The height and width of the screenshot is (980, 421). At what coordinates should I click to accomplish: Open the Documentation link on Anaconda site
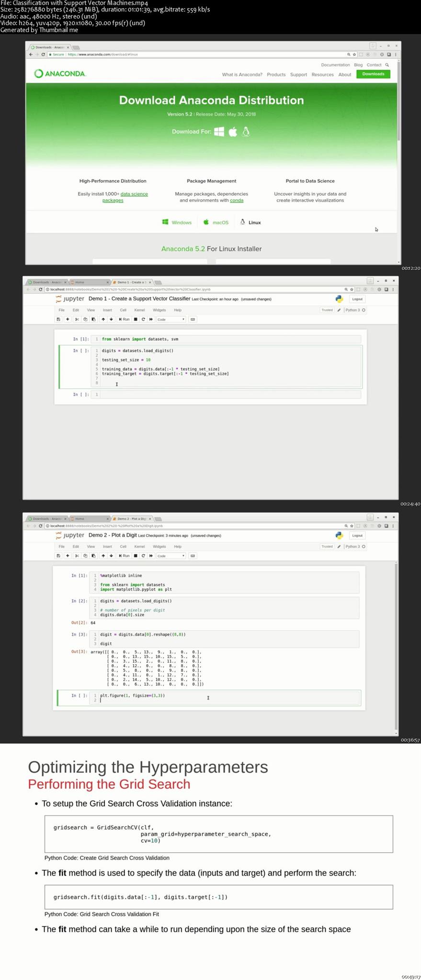pyautogui.click(x=335, y=65)
